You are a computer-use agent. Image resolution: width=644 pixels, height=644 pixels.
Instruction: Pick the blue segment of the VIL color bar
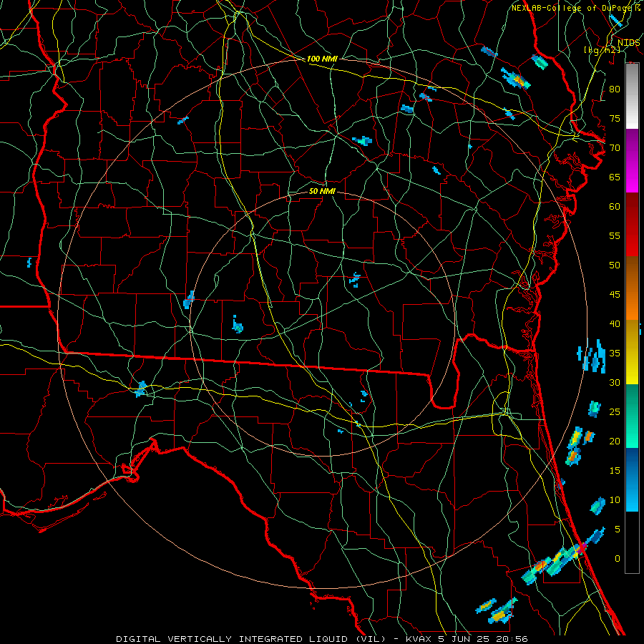coord(632,479)
